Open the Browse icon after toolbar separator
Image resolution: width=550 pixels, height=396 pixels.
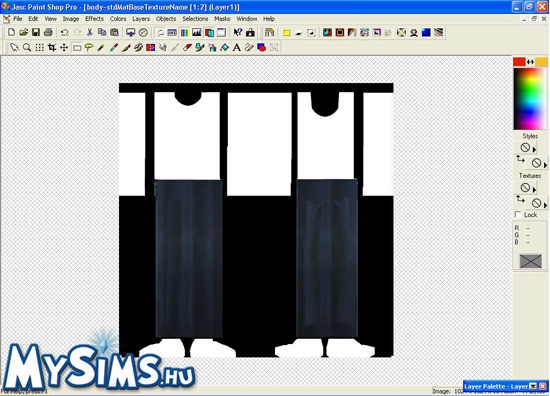click(269, 33)
